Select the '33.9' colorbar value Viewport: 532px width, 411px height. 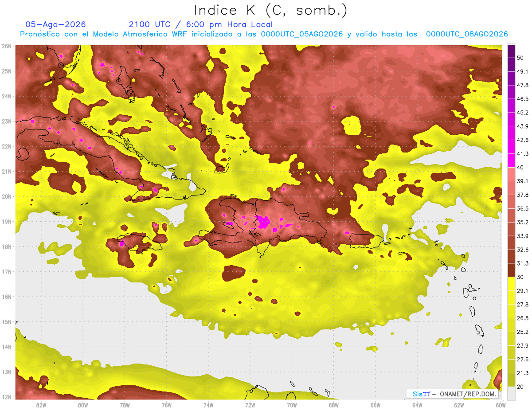click(x=522, y=236)
